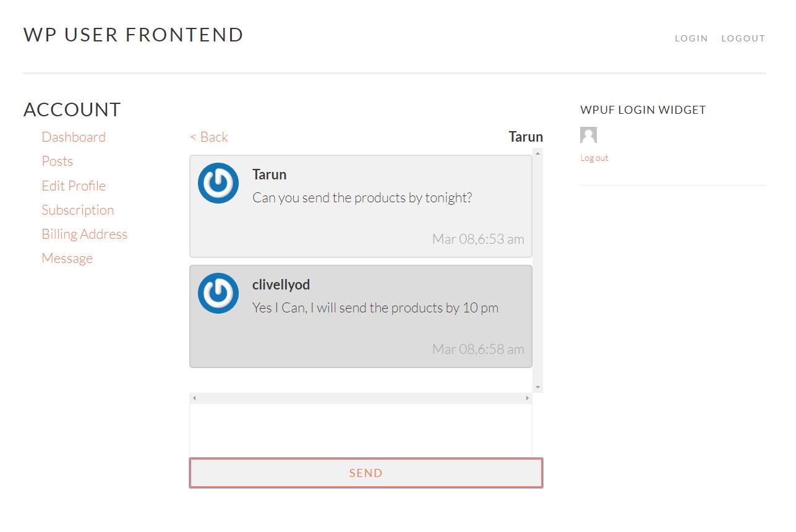This screenshot has width=796, height=532.
Task: Click the down arrow on the message scrollbar
Action: tap(537, 386)
